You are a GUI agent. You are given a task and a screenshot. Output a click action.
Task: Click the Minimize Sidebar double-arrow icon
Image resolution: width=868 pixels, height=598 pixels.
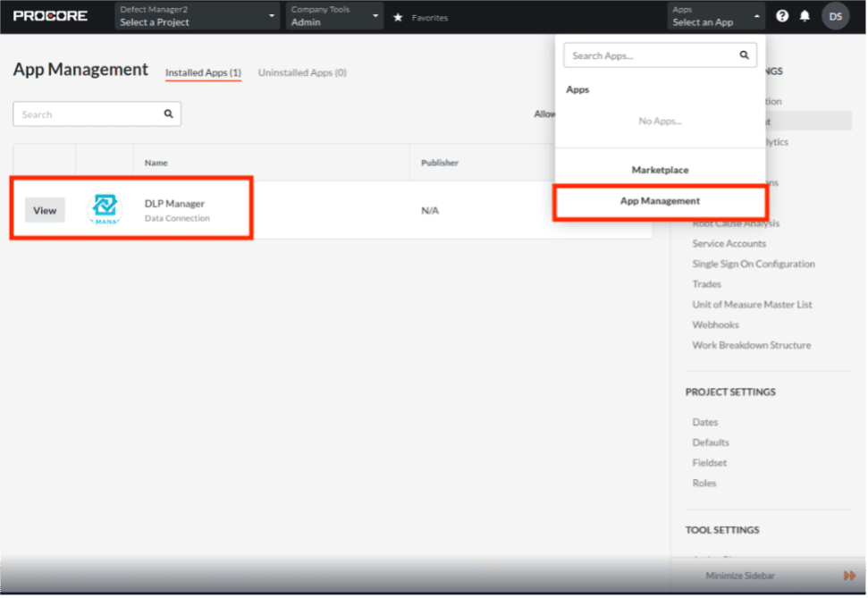(x=849, y=576)
